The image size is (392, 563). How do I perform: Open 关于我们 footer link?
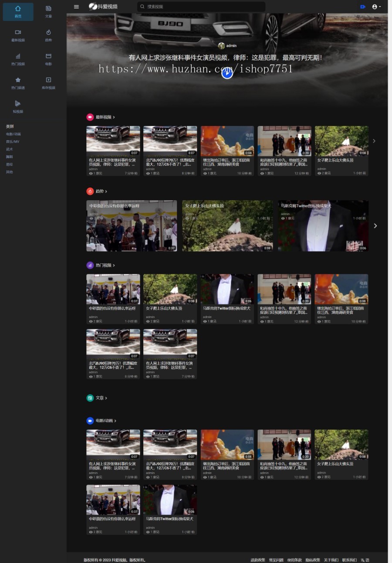331,560
